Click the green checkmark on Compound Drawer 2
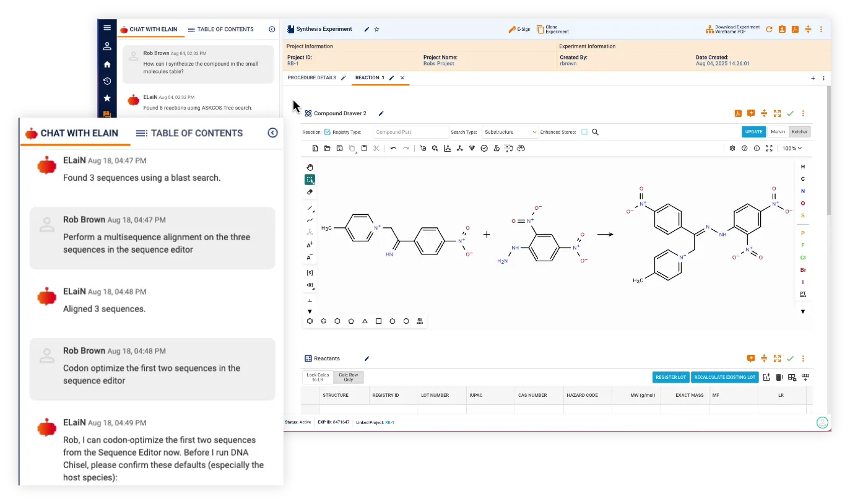 [x=791, y=113]
